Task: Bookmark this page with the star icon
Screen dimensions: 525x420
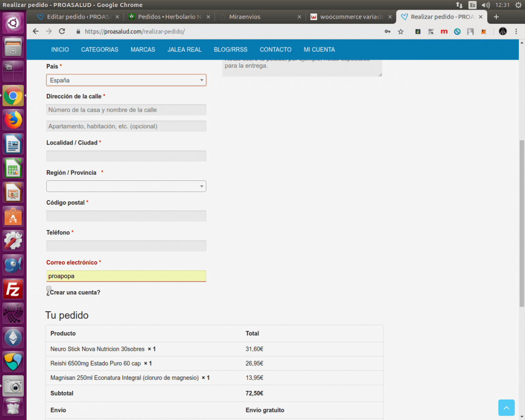Action: [x=401, y=31]
